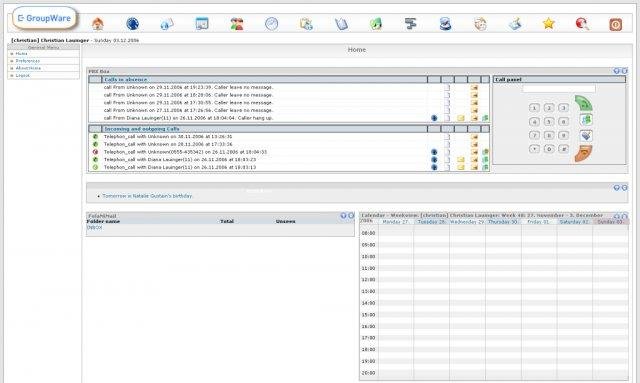Click red status icon on Unknown(0555-435342) call

point(96,152)
